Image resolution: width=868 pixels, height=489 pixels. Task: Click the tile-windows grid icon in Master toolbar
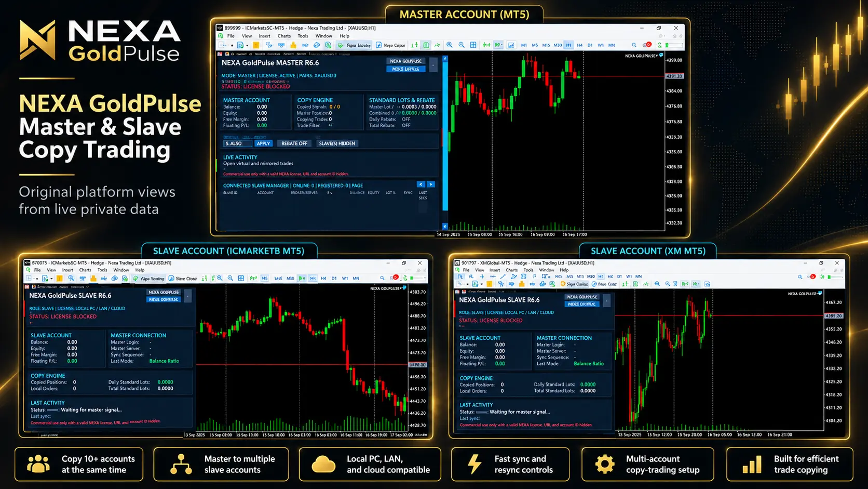click(x=473, y=45)
